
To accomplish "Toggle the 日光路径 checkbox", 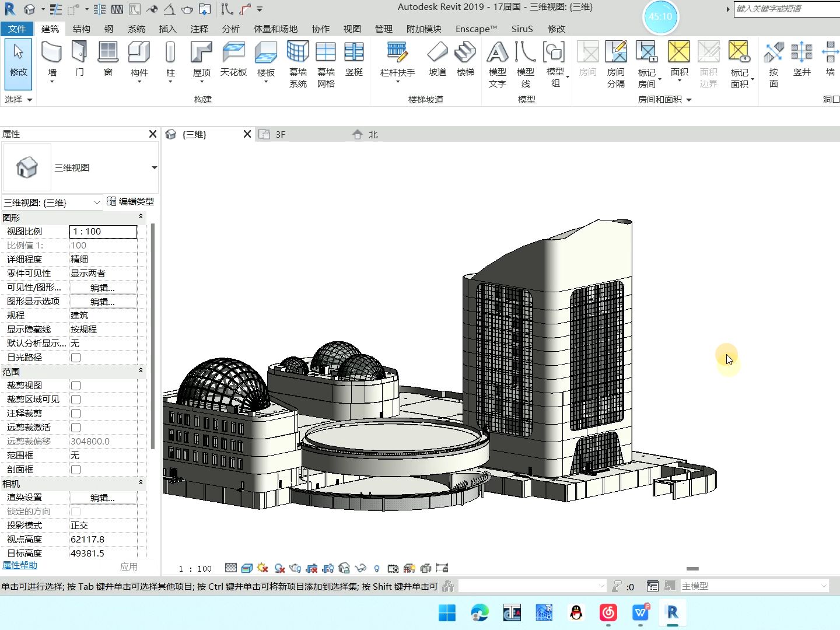I will pos(76,358).
